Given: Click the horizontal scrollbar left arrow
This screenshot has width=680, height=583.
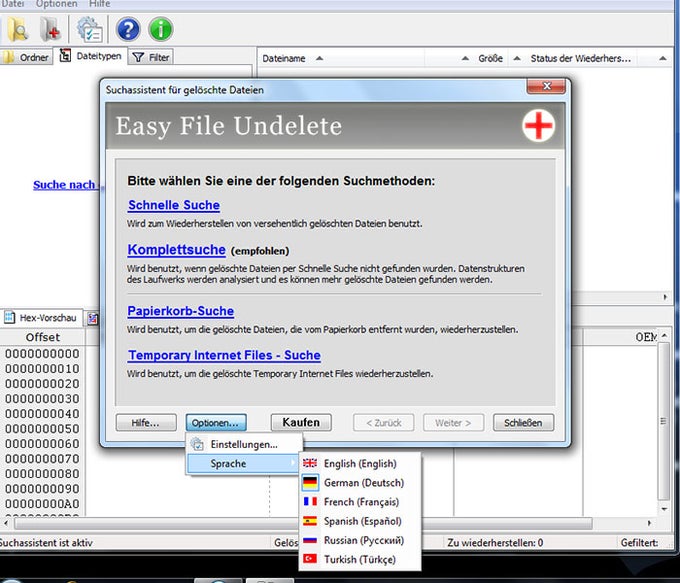Looking at the screenshot, I should [6, 523].
